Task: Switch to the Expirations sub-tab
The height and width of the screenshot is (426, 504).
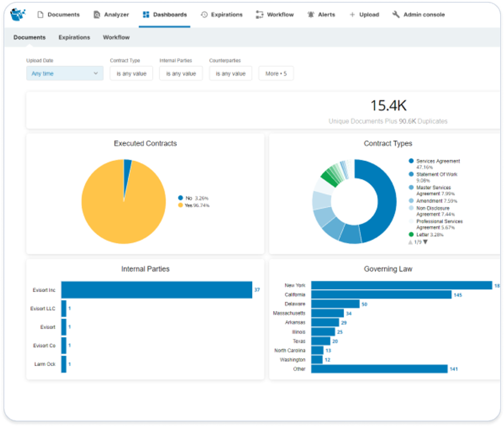Action: click(x=74, y=37)
